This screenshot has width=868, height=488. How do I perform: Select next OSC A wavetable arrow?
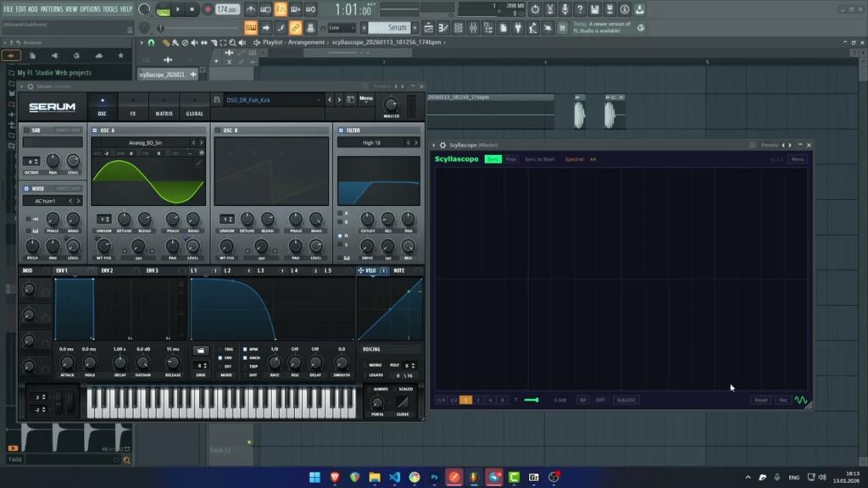coord(201,142)
